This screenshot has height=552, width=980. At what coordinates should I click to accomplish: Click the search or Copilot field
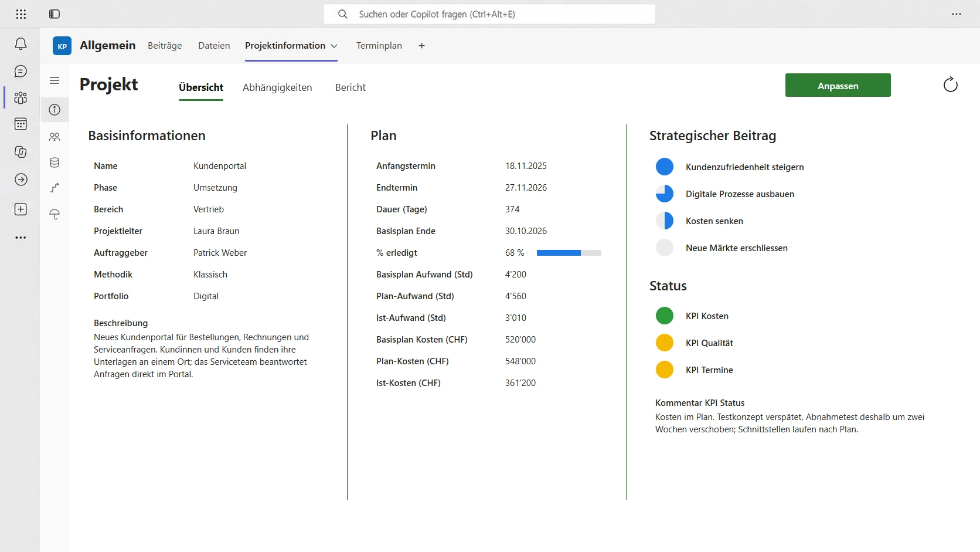coord(489,14)
